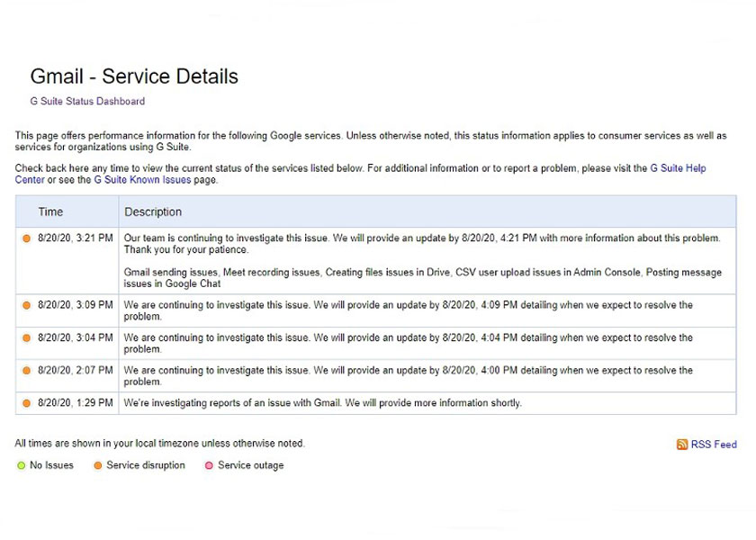The width and height of the screenshot is (756, 540).
Task: Select the 8/20/20, 3:21 PM timestamp
Action: pyautogui.click(x=76, y=238)
